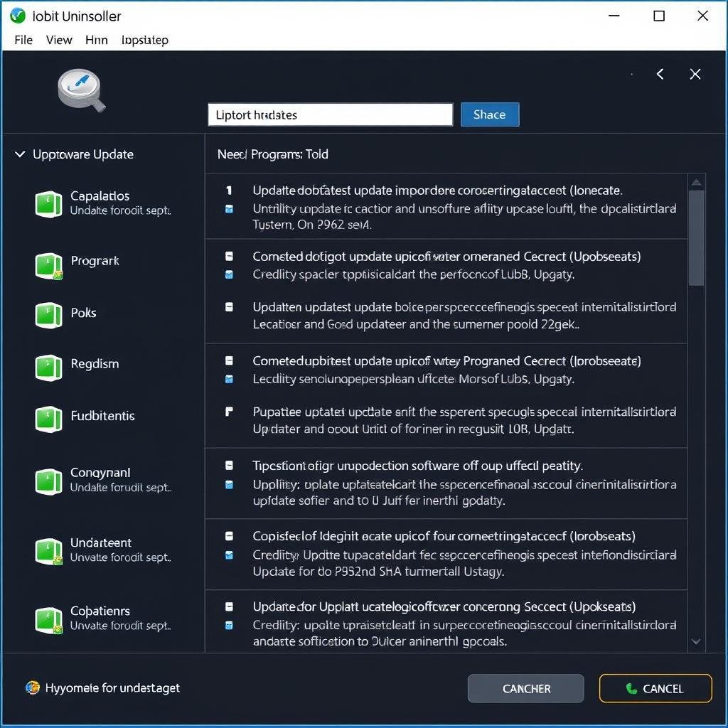
Task: Click blue icon beside 'Untrility update ic caction'
Action: [229, 209]
